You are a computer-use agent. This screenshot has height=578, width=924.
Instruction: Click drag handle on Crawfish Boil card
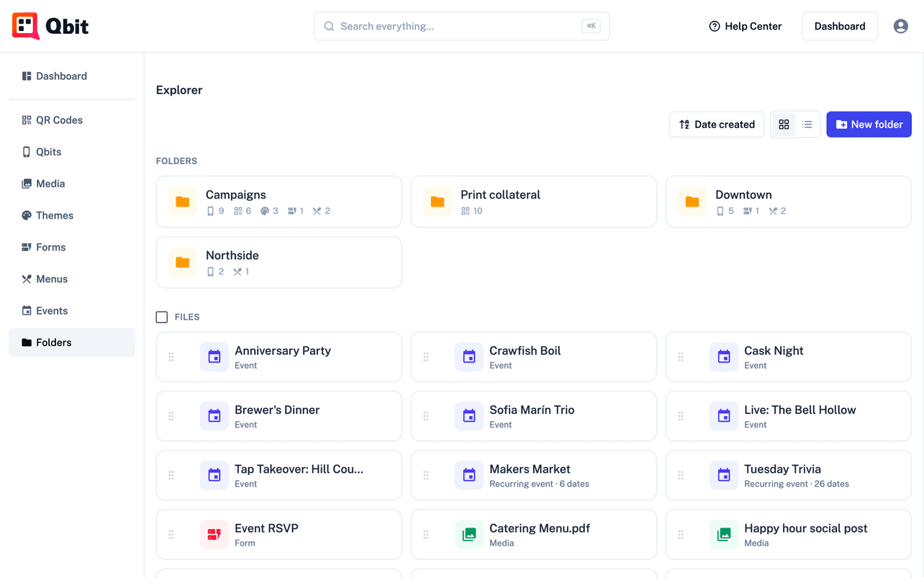coord(426,357)
